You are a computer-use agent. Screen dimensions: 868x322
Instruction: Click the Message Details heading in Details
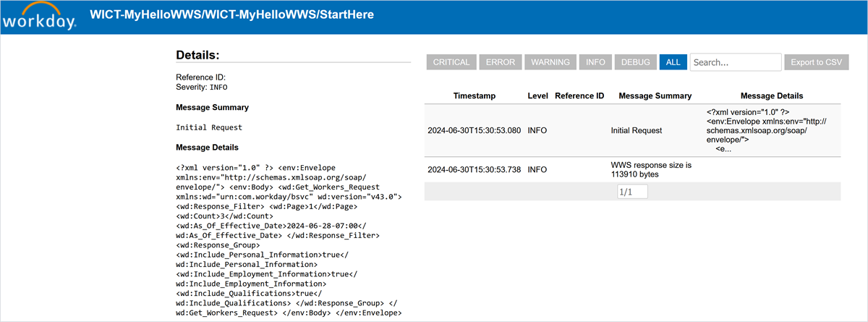[208, 148]
